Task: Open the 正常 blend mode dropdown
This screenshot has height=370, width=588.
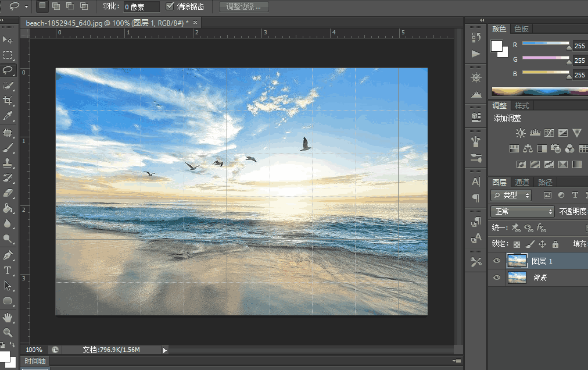Action: (522, 212)
